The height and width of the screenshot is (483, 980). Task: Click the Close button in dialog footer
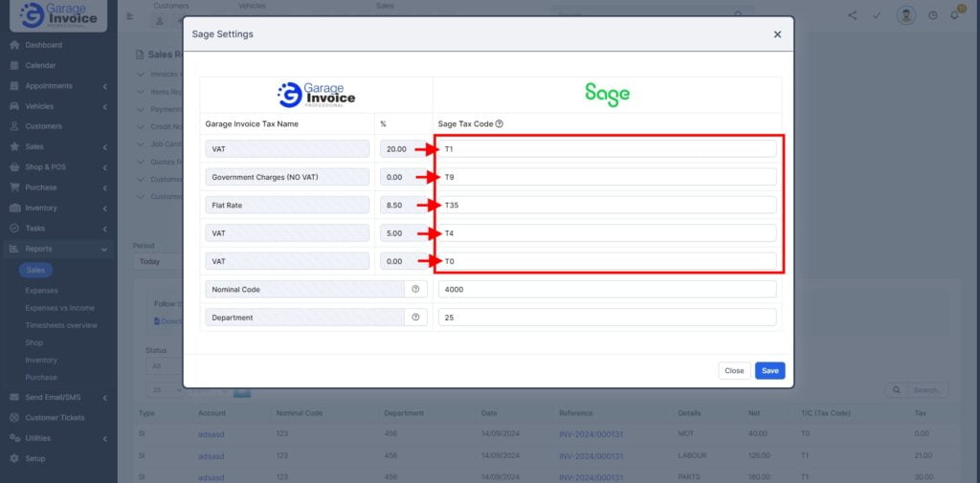click(734, 370)
